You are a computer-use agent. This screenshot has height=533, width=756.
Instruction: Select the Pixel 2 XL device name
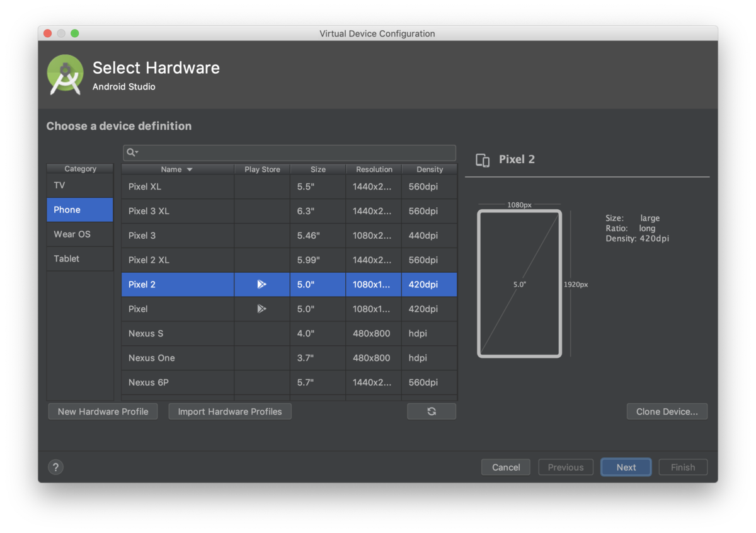149,260
